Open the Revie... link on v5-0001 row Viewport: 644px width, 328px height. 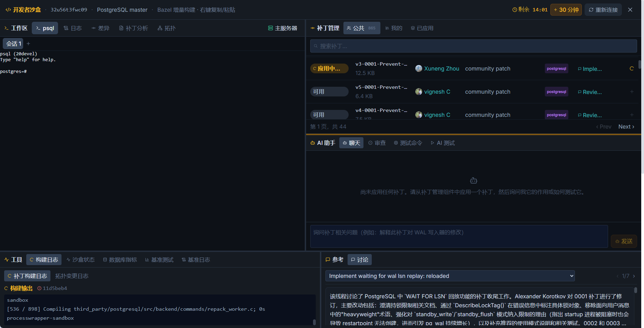590,92
